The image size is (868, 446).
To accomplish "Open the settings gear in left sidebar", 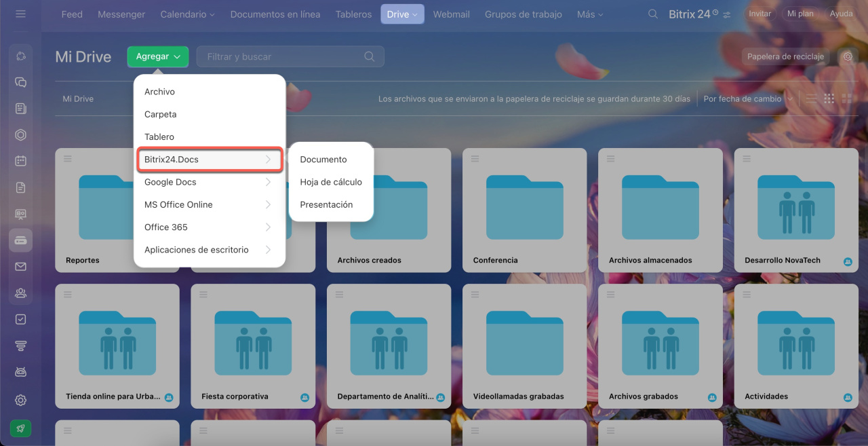I will (x=20, y=400).
